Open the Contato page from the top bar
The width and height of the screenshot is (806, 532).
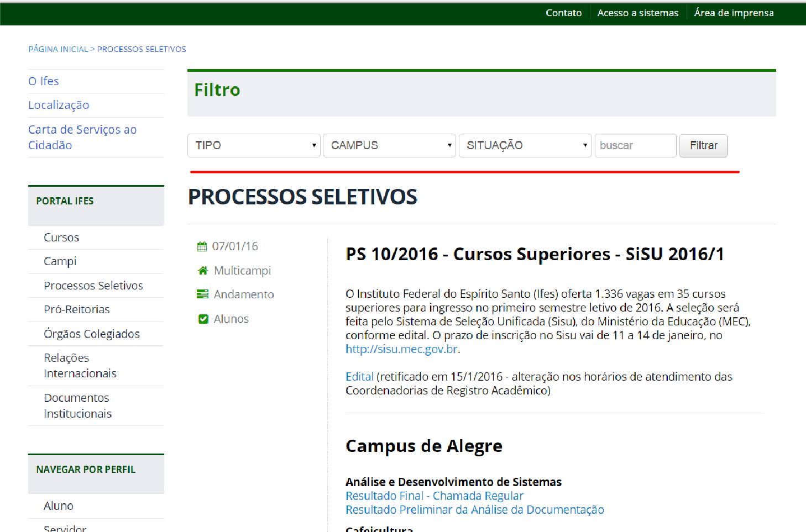563,12
